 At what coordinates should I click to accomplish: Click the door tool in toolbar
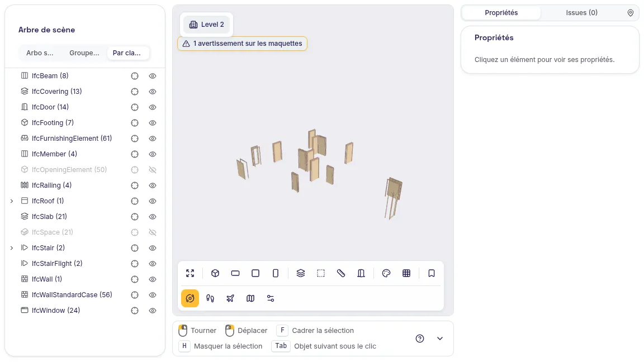click(361, 273)
